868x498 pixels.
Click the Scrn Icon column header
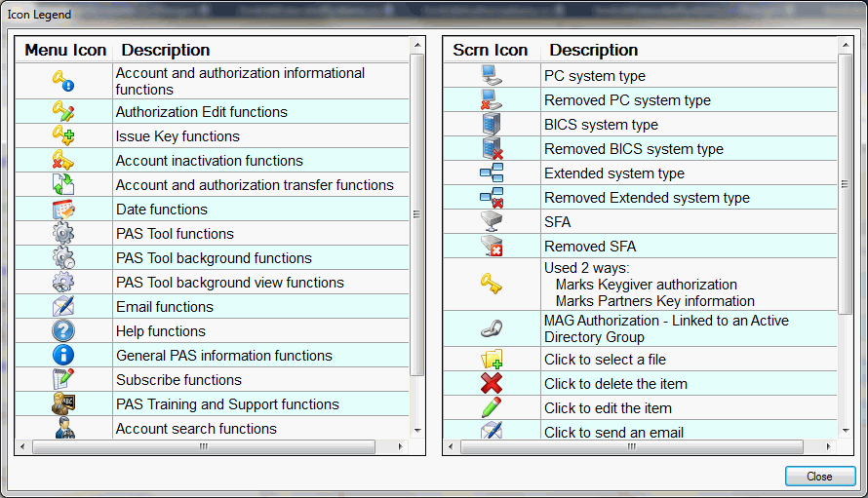(x=491, y=50)
